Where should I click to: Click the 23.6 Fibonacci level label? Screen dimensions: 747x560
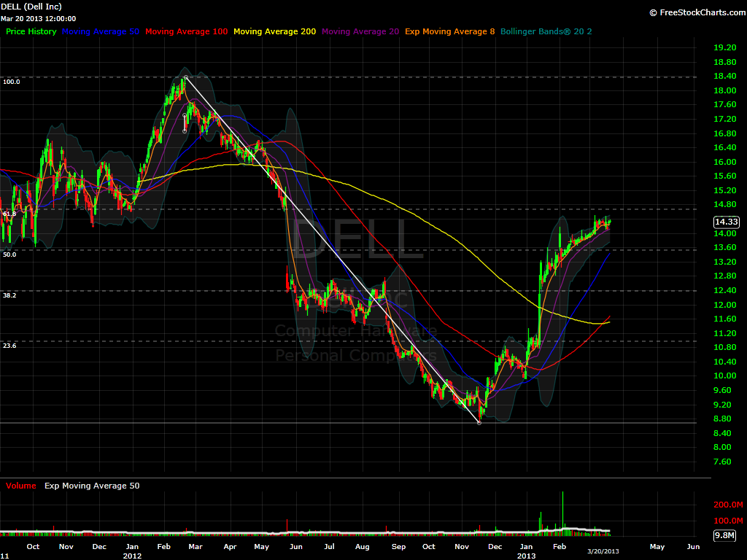pos(9,346)
